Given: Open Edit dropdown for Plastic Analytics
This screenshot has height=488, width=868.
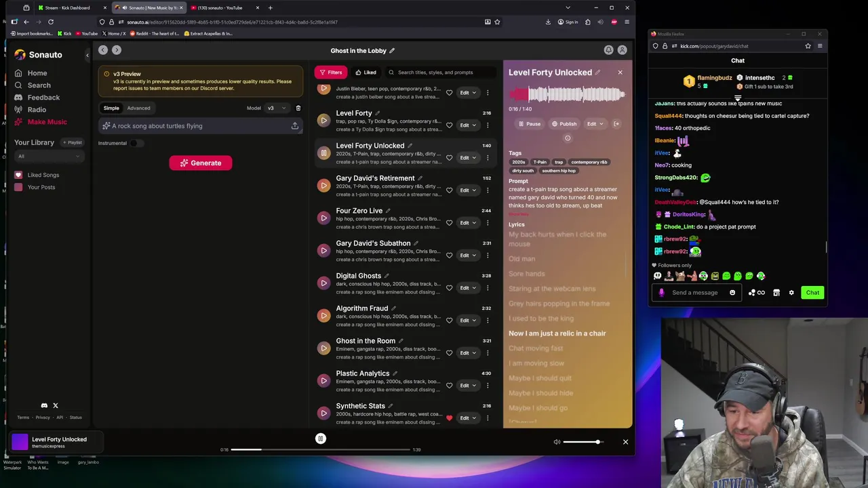Looking at the screenshot, I should click(x=468, y=386).
